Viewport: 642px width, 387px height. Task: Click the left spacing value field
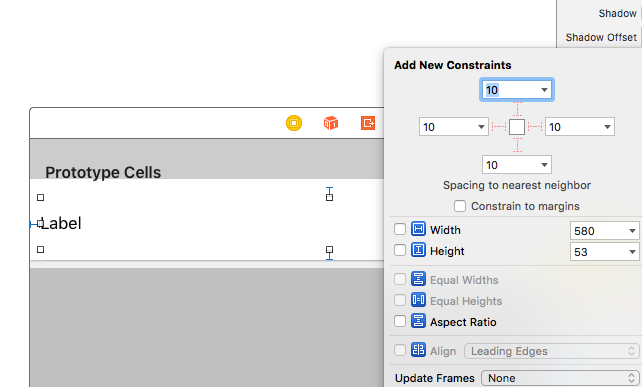point(454,127)
